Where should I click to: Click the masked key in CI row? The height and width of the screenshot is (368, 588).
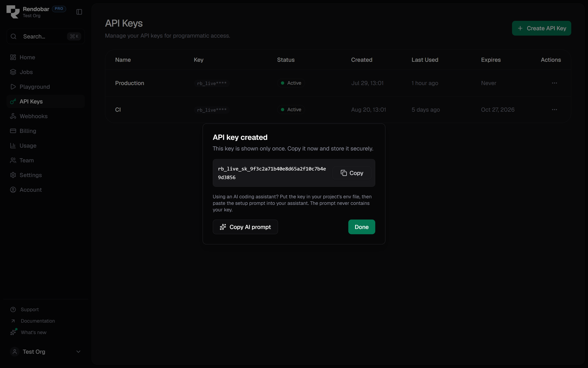point(212,110)
